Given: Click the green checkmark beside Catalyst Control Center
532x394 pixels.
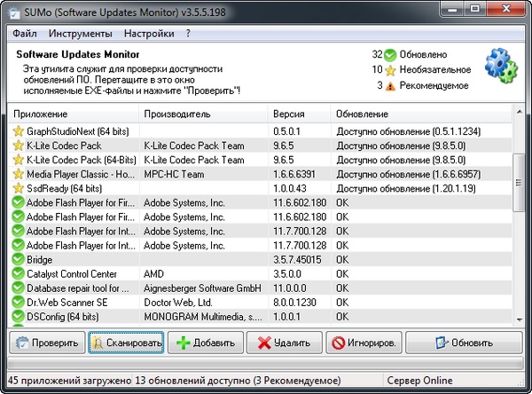Looking at the screenshot, I should pyautogui.click(x=17, y=274).
